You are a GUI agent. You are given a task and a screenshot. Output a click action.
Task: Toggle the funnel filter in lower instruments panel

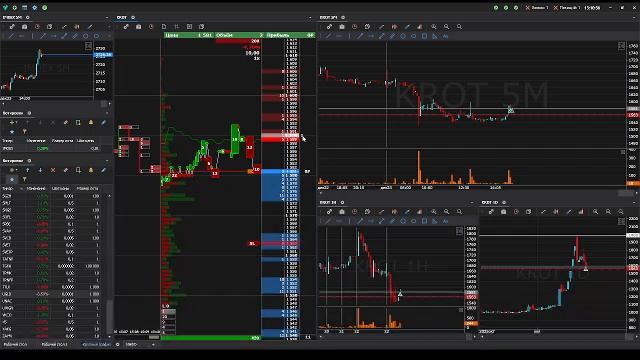point(24,179)
